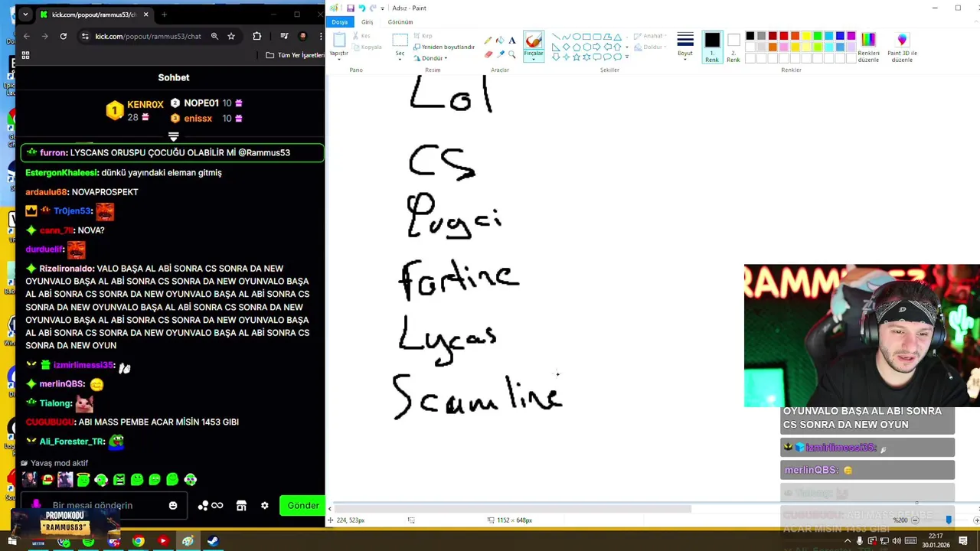Reload the kick.com chat page
The width and height of the screenshot is (980, 551).
tap(64, 36)
